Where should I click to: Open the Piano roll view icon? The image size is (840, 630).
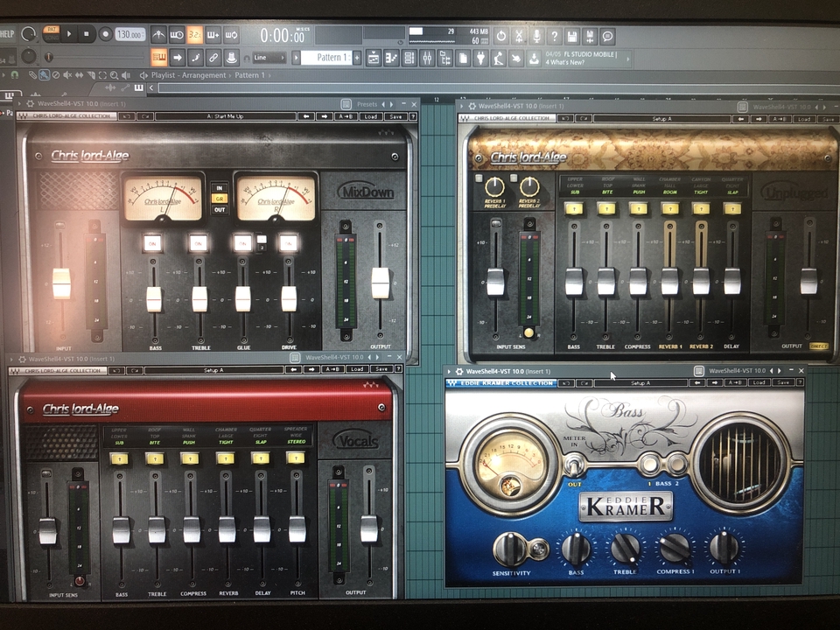[x=391, y=58]
